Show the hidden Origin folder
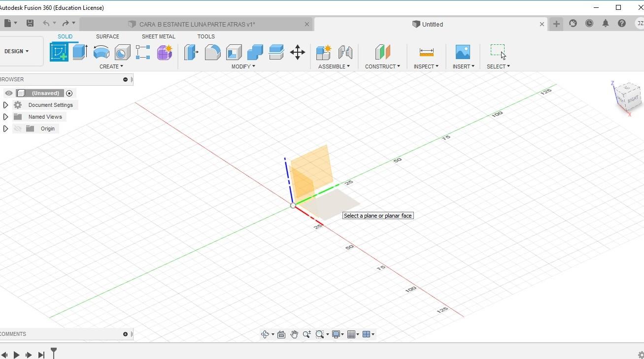The image size is (644, 359). click(18, 129)
